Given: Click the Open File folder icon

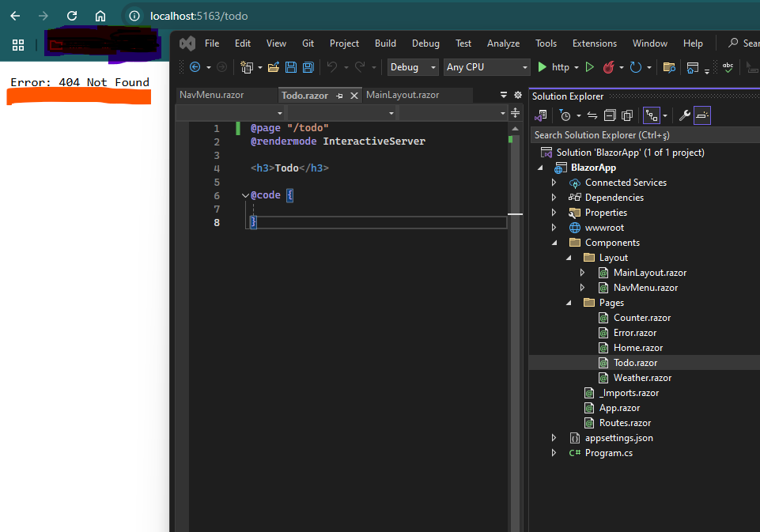Looking at the screenshot, I should (274, 67).
